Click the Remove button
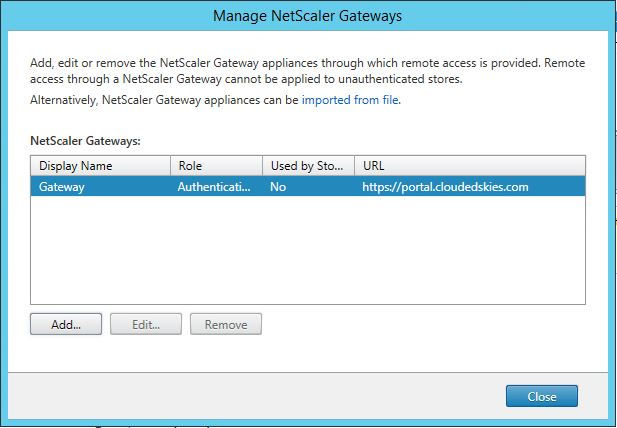 pyautogui.click(x=226, y=324)
